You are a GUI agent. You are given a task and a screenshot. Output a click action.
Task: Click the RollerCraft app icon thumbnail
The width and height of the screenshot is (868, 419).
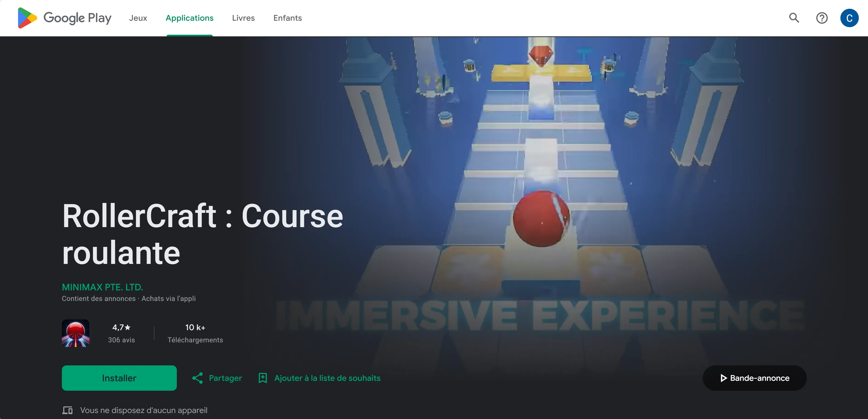(76, 333)
